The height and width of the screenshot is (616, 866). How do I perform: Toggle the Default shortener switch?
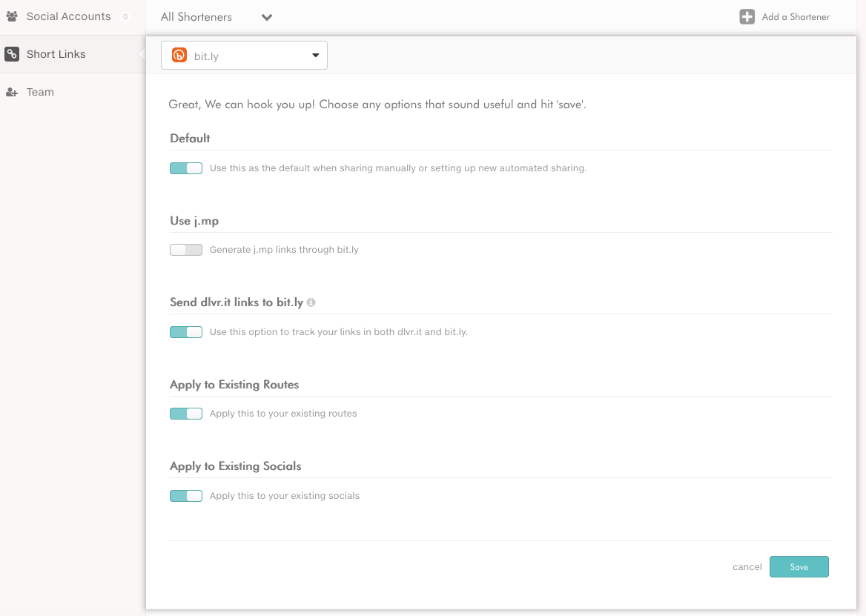pyautogui.click(x=186, y=168)
